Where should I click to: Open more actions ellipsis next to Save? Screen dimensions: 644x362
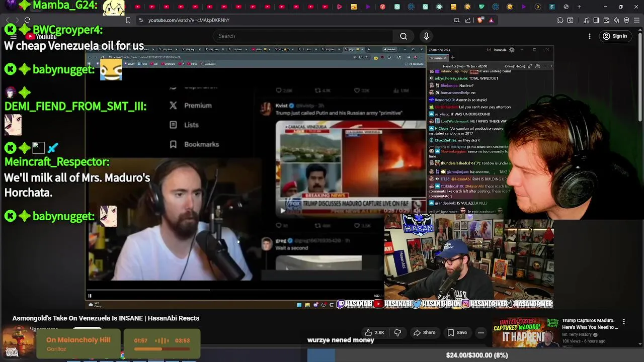(481, 333)
